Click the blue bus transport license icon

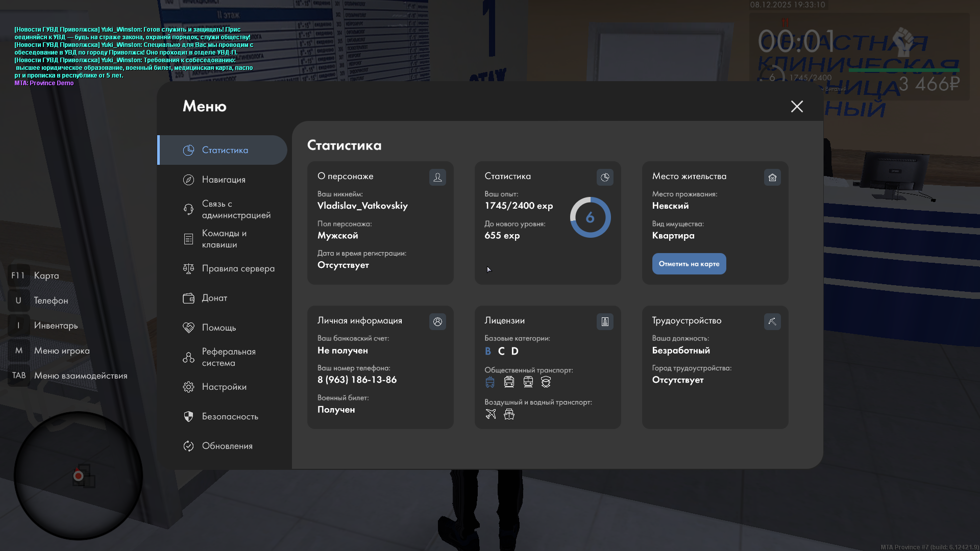pos(490,382)
